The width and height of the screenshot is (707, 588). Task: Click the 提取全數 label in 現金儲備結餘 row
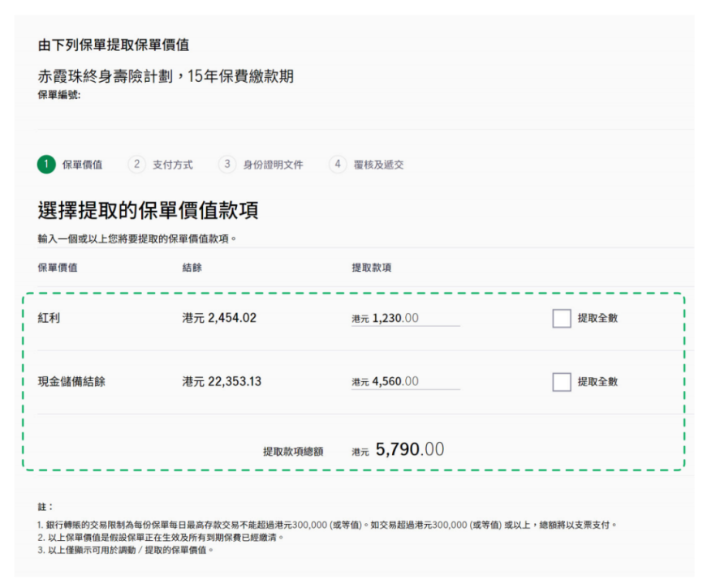tap(597, 382)
